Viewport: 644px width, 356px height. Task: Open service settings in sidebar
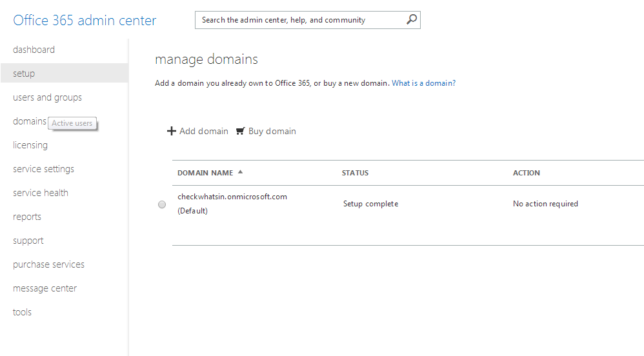click(x=43, y=169)
